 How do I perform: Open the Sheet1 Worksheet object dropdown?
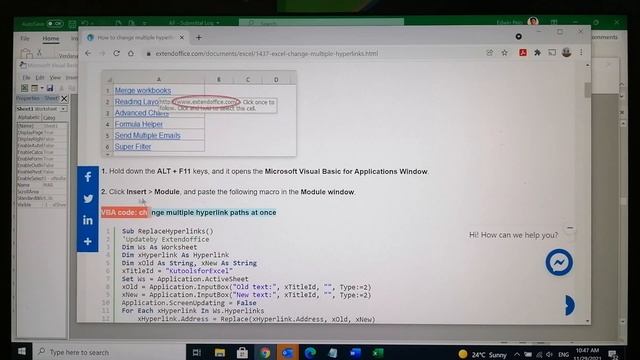click(63, 109)
